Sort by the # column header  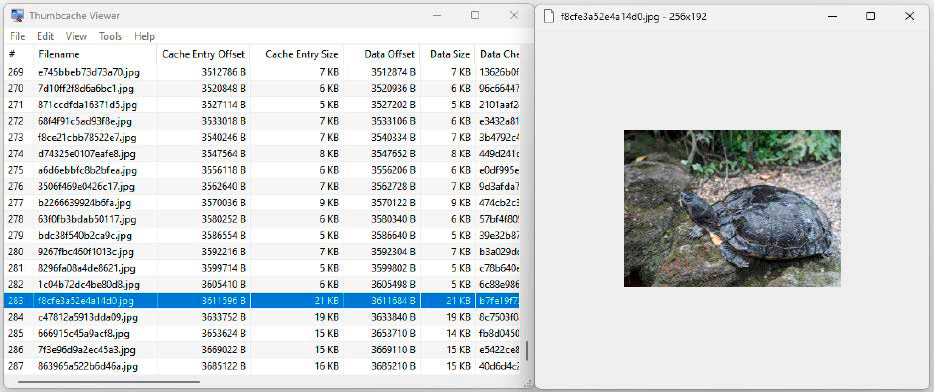(18, 54)
